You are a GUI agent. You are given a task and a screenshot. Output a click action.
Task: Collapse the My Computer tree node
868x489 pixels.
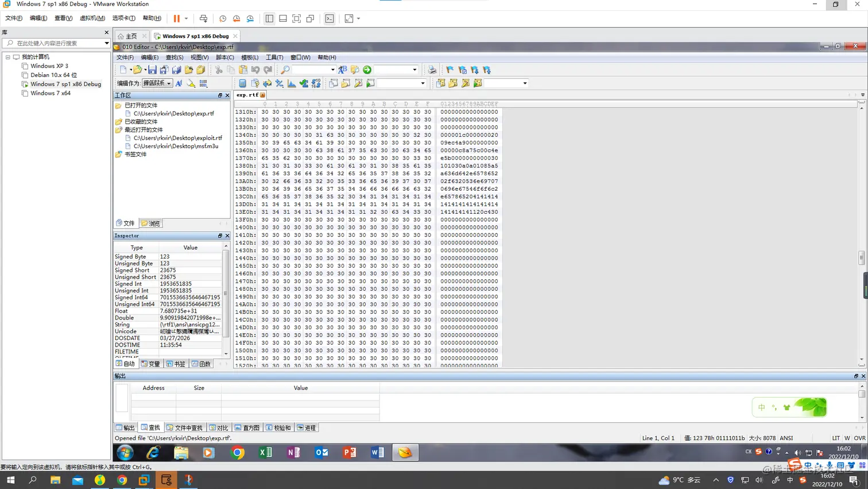pyautogui.click(x=8, y=57)
